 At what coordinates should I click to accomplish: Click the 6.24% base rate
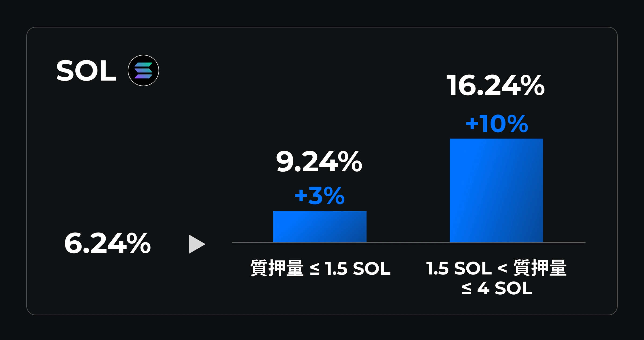(x=107, y=244)
